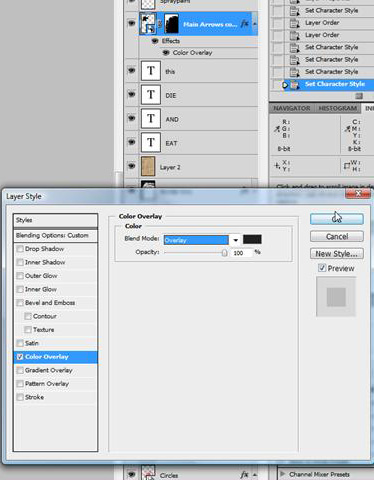Click the Opacity value field
Image resolution: width=374 pixels, height=480 pixels.
tap(242, 253)
